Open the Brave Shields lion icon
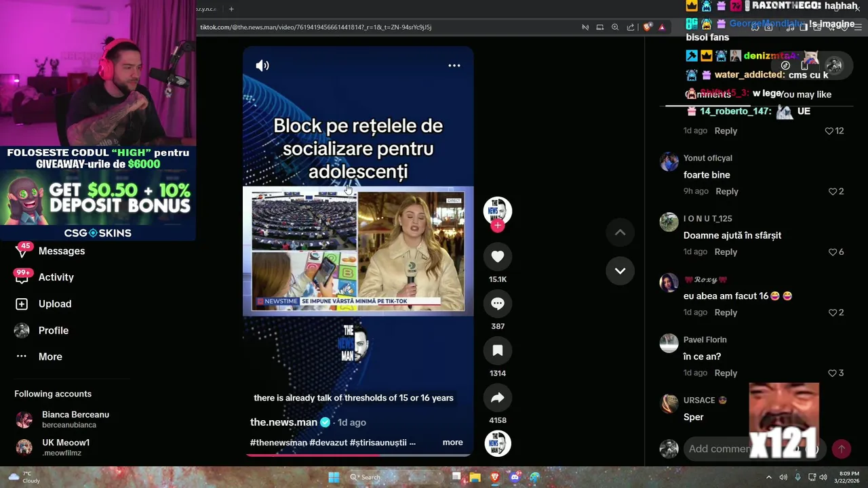The image size is (868, 488). [648, 27]
